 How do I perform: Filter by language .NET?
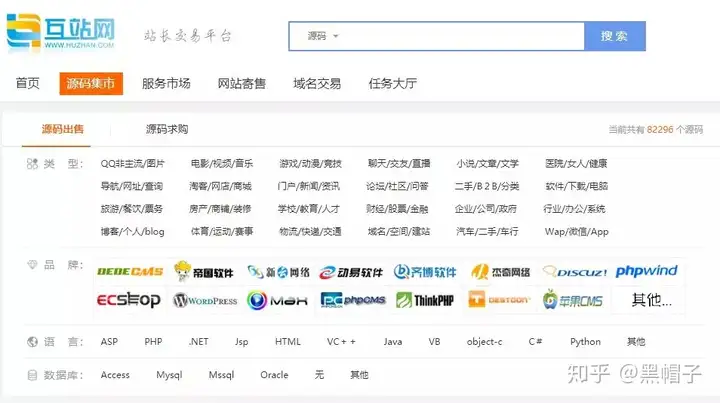pos(198,341)
